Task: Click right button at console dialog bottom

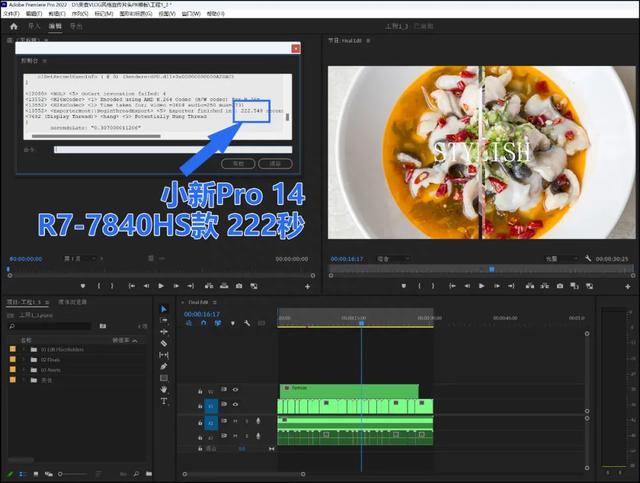Action: point(276,164)
